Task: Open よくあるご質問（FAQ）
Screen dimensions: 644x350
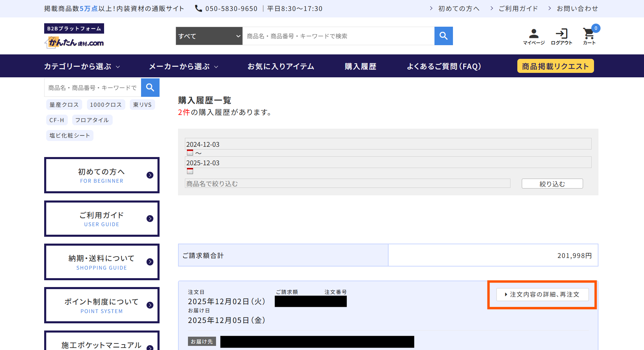Action: pos(444,66)
